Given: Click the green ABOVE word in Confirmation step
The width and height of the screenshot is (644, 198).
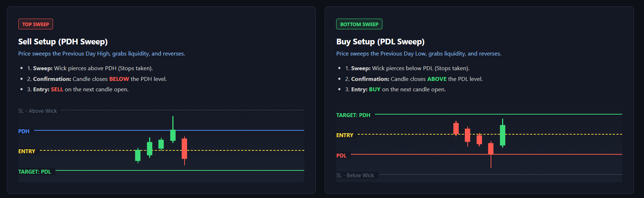Looking at the screenshot, I should tap(437, 79).
